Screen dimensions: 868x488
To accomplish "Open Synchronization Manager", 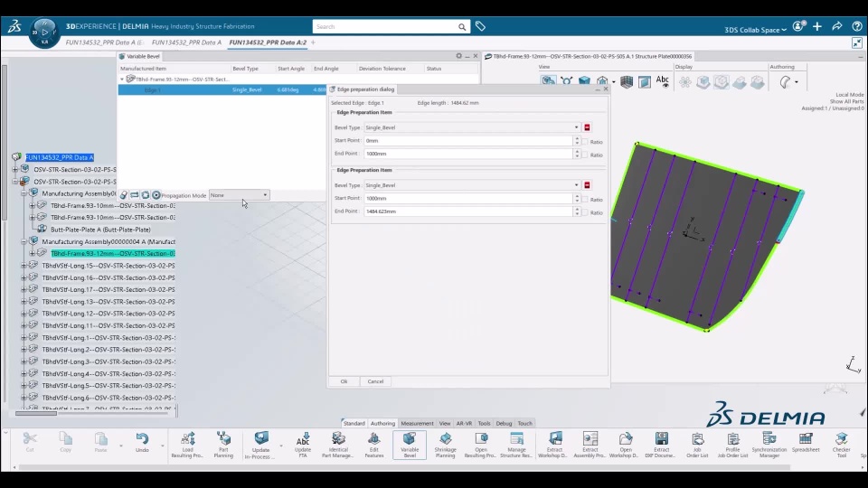I will coord(769,445).
